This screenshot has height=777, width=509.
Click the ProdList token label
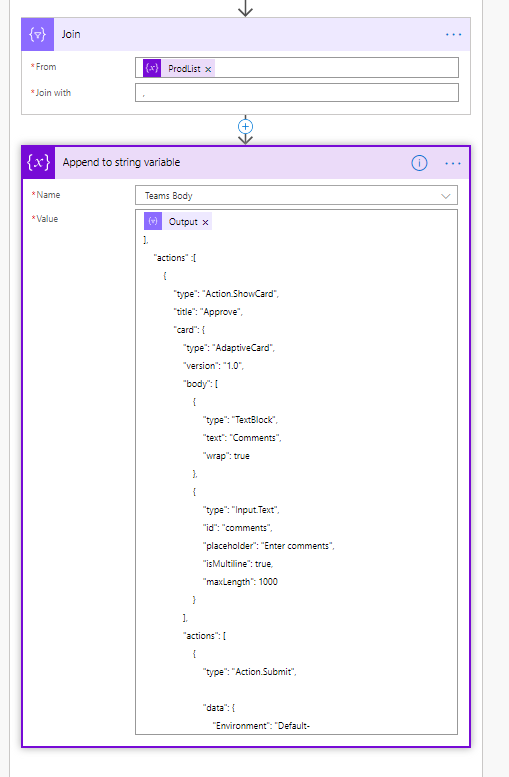tap(184, 69)
